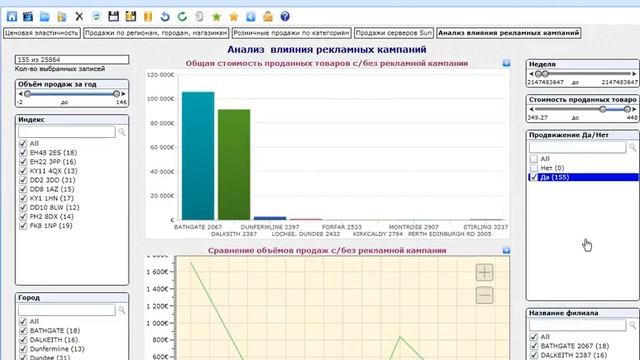Toggle BATHGATE (18) in Город list
640x360 pixels.
(23, 331)
